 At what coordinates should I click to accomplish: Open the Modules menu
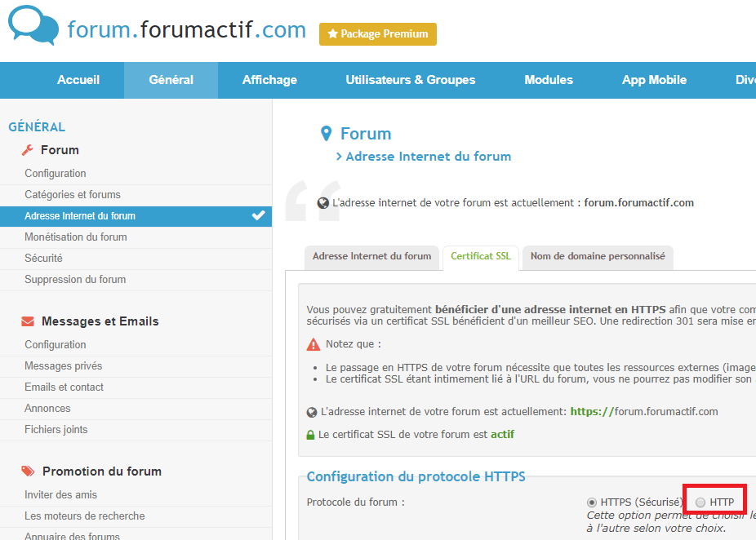[549, 80]
